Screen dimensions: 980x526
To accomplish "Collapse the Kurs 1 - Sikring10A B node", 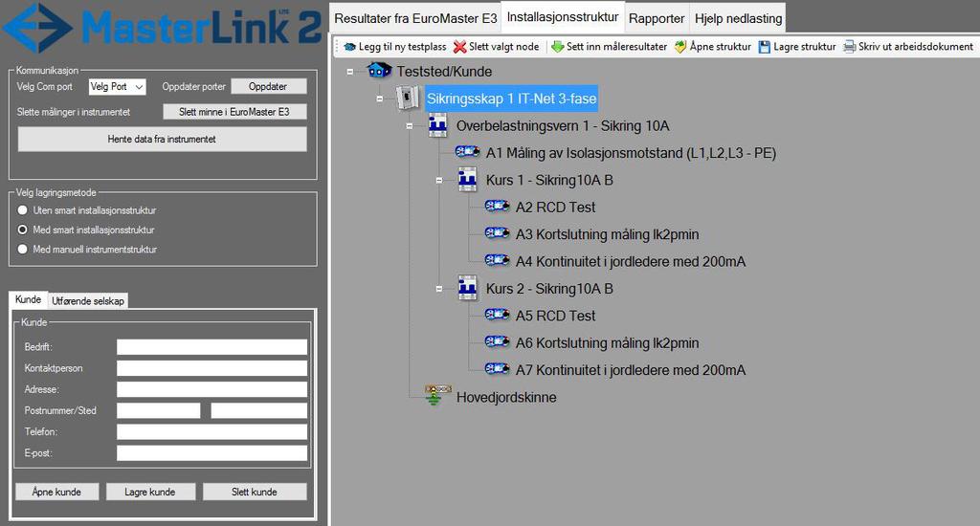I will tap(438, 181).
